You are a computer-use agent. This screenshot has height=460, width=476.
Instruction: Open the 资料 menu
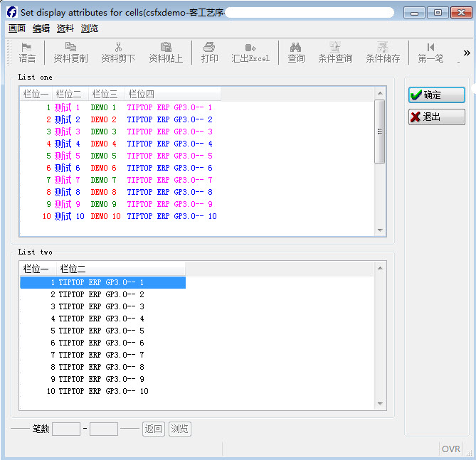click(x=65, y=28)
